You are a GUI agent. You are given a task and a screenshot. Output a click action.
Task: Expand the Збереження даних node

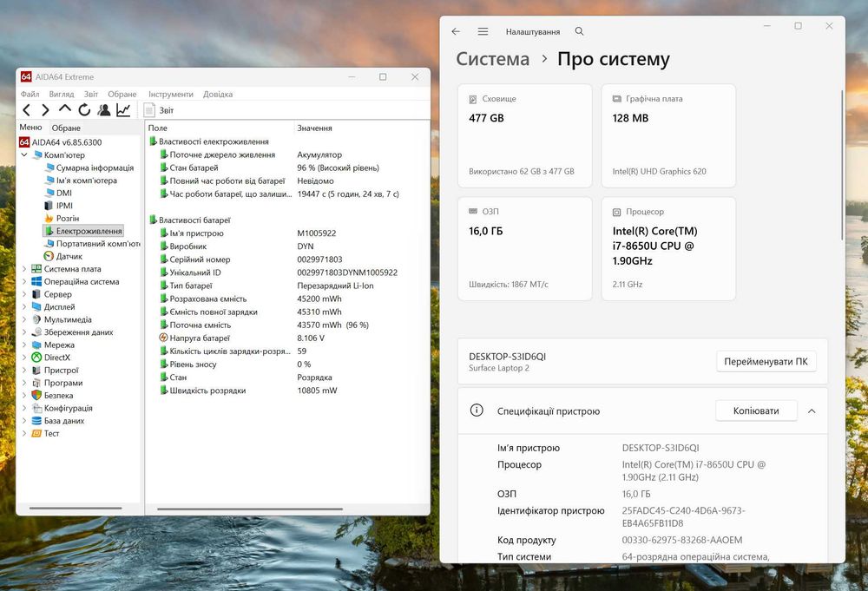(23, 332)
